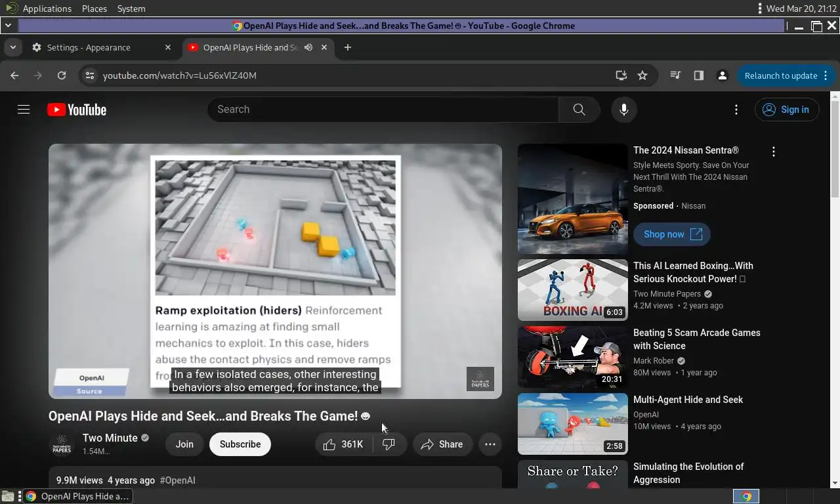The width and height of the screenshot is (840, 504).
Task: Click the workspace switcher Chrome icon
Action: click(746, 496)
